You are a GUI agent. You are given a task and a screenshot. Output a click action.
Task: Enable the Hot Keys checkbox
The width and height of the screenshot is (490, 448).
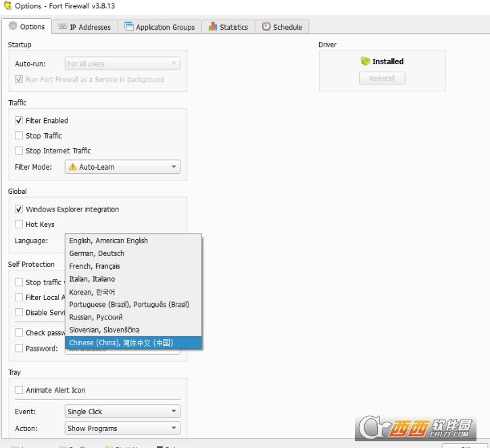[19, 224]
